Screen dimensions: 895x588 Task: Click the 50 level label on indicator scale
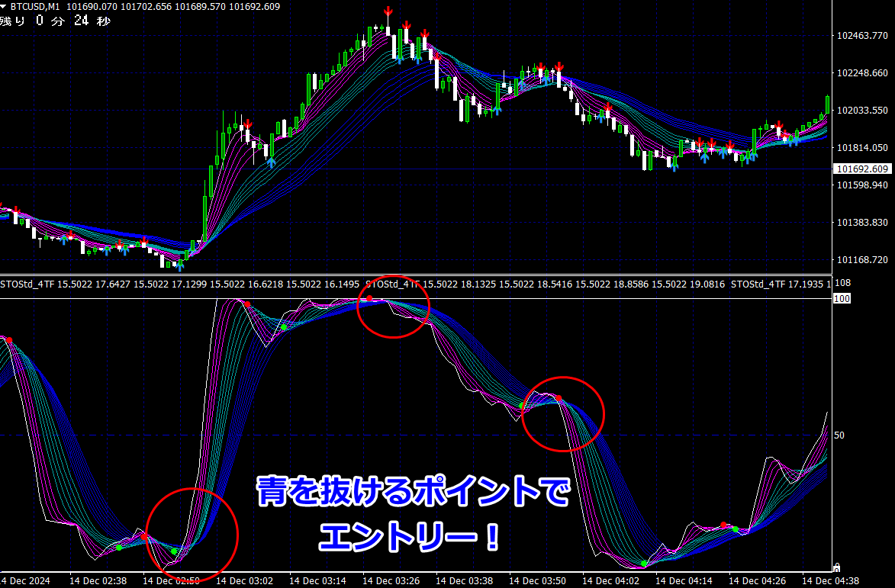pyautogui.click(x=839, y=435)
